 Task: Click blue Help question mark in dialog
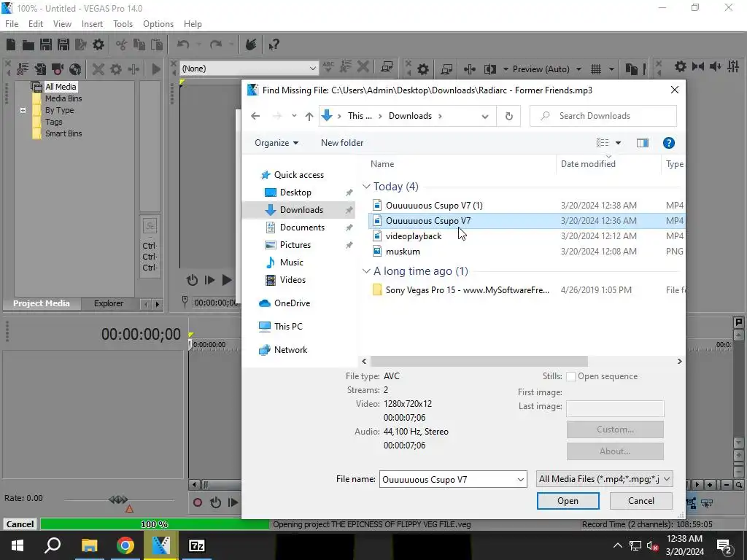click(668, 143)
